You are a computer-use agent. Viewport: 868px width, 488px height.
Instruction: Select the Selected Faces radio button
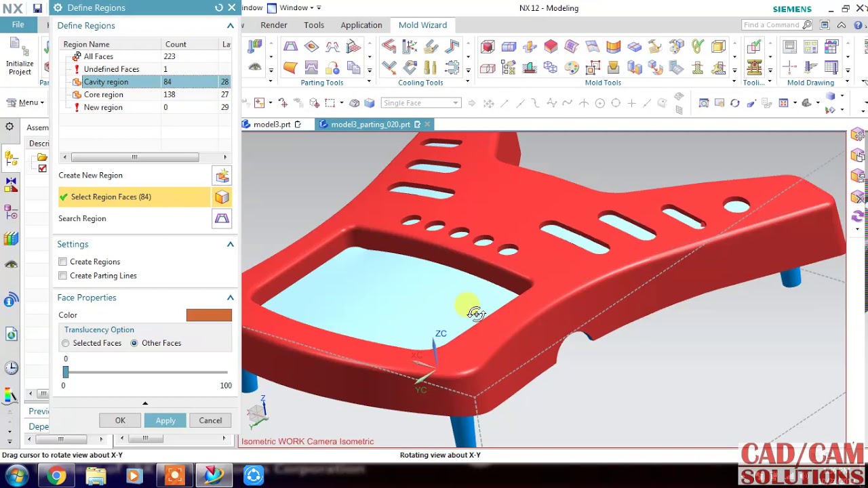click(66, 344)
